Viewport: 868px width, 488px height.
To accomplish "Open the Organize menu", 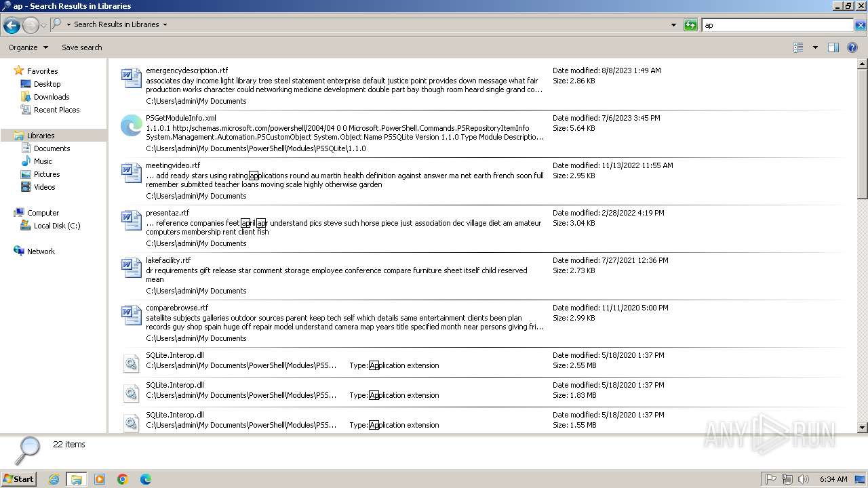I will 28,47.
